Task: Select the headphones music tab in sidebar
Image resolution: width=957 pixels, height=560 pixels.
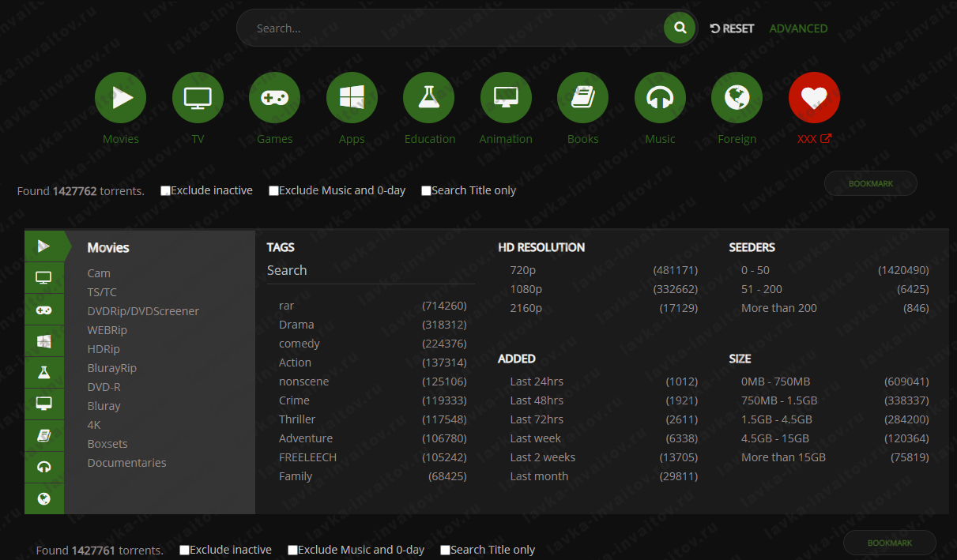Action: pyautogui.click(x=44, y=467)
